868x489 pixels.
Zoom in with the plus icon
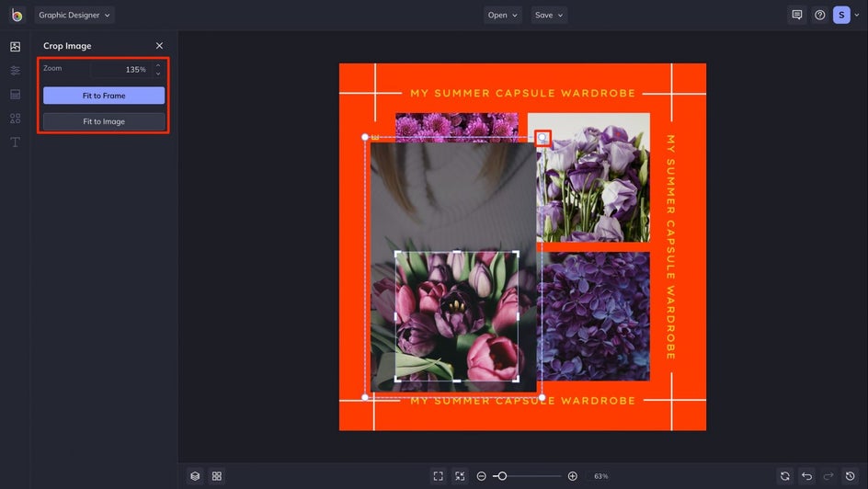pos(573,476)
